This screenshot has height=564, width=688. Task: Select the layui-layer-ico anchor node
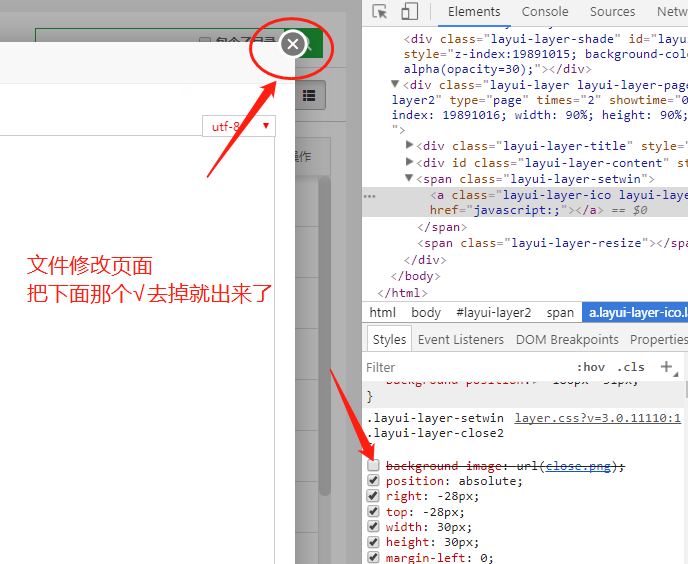pyautogui.click(x=525, y=203)
